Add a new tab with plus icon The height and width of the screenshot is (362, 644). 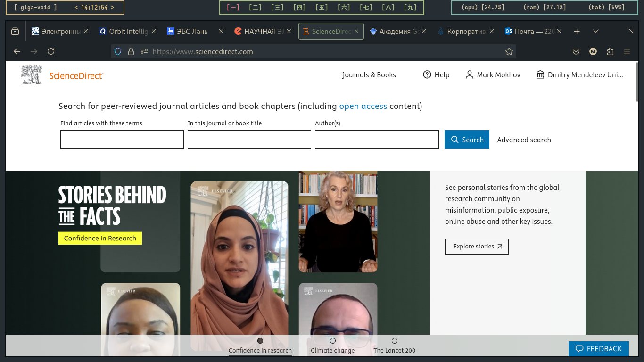(x=577, y=32)
